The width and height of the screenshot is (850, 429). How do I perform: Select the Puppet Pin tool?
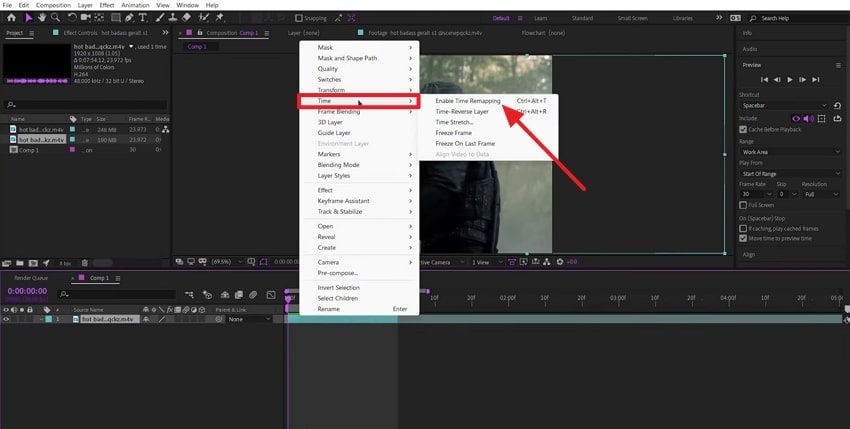(220, 18)
